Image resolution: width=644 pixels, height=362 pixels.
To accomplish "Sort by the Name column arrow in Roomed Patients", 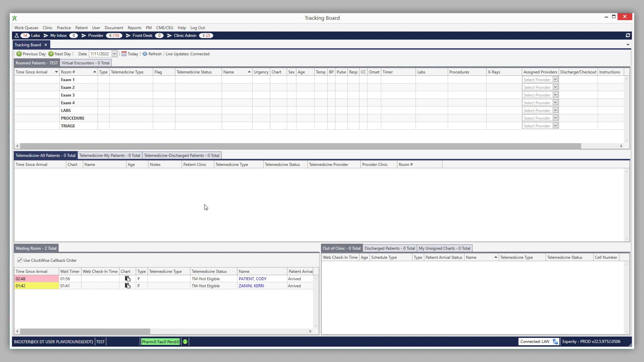I will [249, 72].
